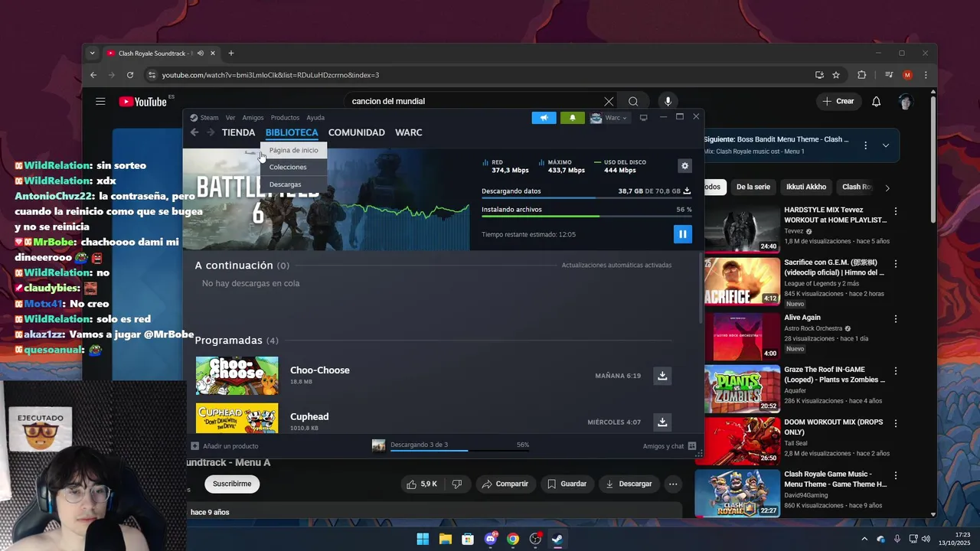Open Discord from the Windows taskbar
The height and width of the screenshot is (551, 980).
[490, 539]
